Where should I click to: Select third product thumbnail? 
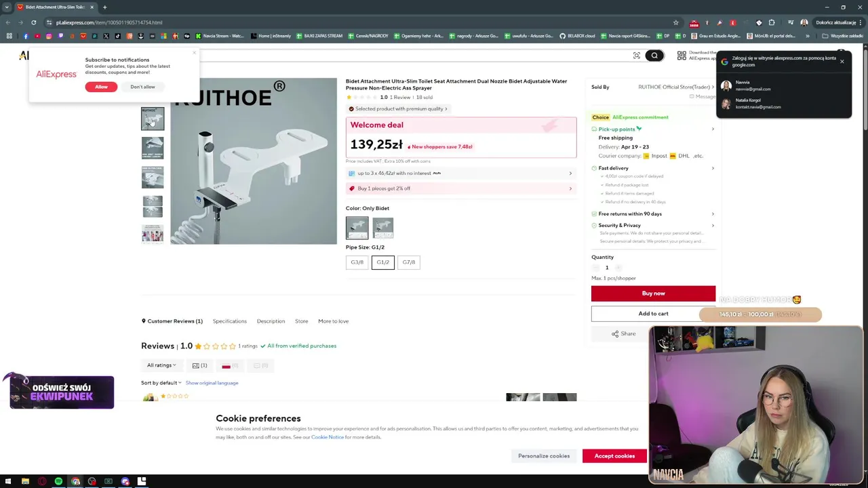coord(153,177)
